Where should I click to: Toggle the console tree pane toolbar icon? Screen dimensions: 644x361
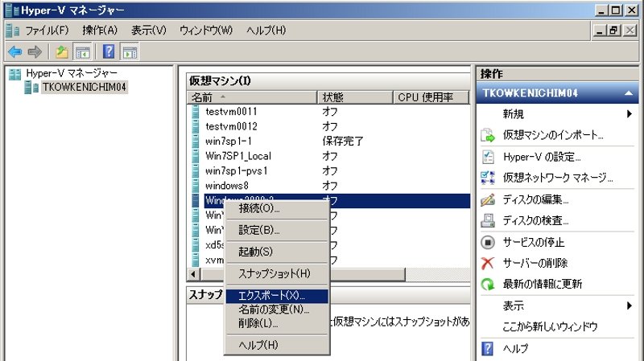[83, 52]
